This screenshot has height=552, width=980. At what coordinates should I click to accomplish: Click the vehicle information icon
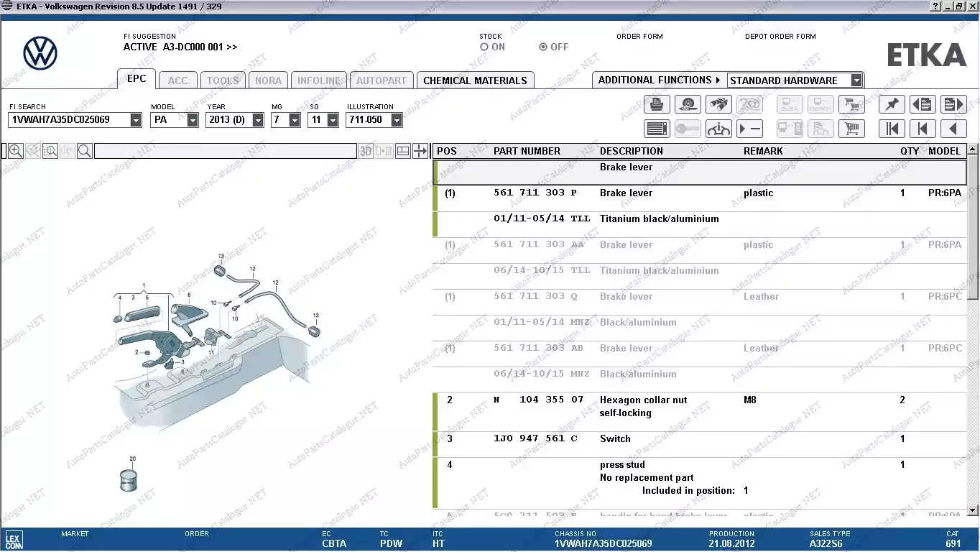[x=718, y=129]
